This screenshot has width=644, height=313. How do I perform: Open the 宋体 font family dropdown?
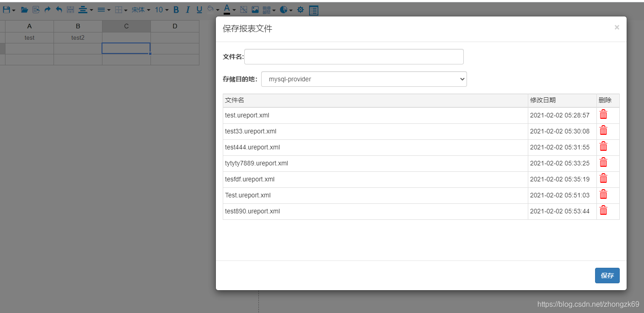point(141,10)
